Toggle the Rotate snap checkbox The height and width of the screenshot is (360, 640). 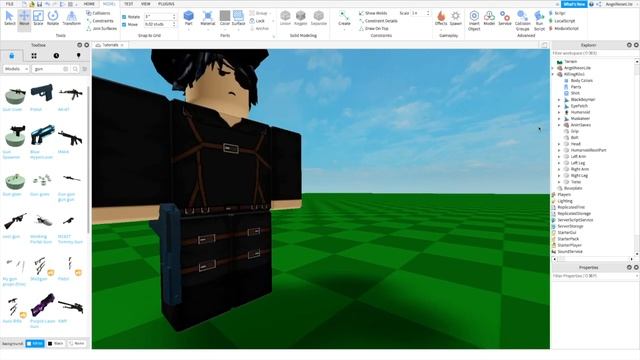tap(124, 17)
